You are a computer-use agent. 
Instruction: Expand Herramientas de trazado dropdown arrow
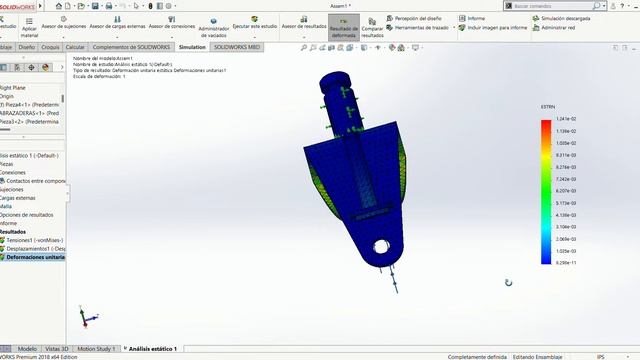(x=454, y=28)
